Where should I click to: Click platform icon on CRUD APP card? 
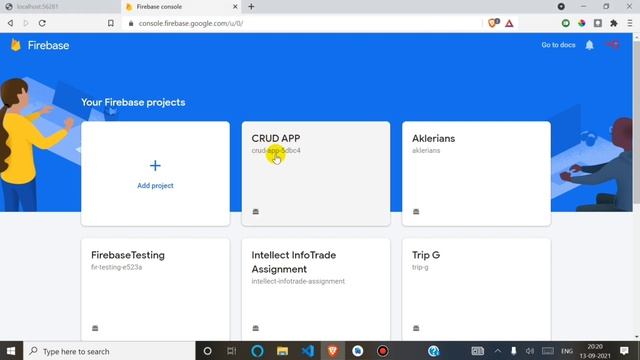tap(256, 211)
